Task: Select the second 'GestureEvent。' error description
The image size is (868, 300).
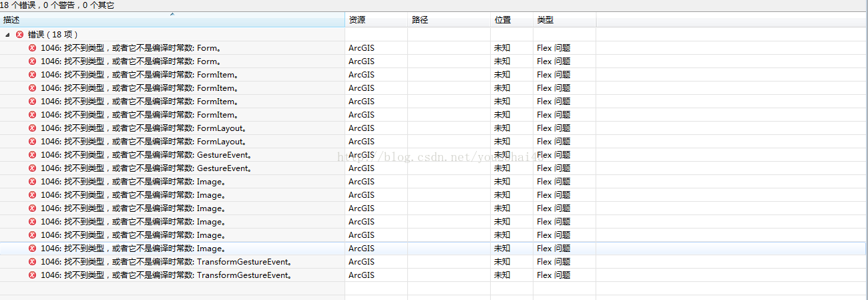Action: tap(146, 168)
